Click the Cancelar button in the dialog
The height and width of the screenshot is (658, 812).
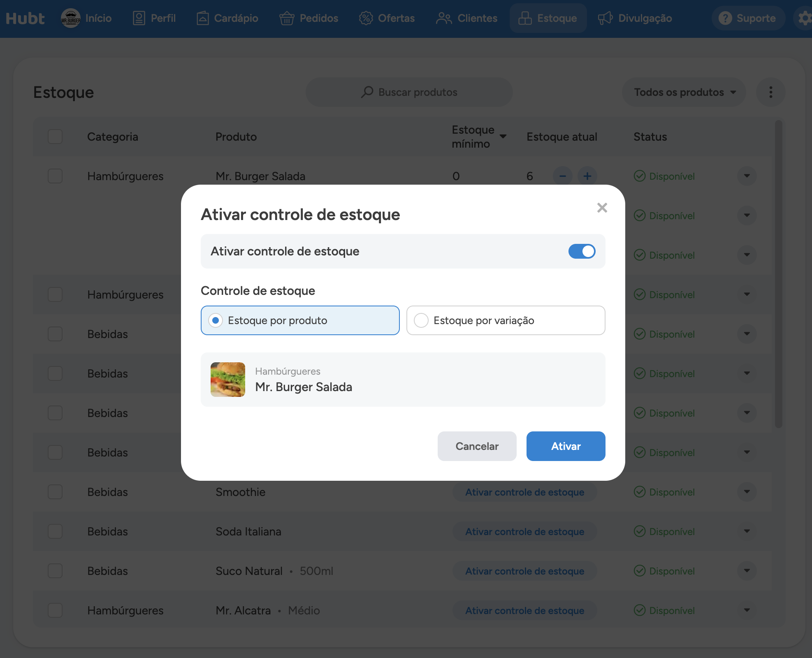[477, 446]
